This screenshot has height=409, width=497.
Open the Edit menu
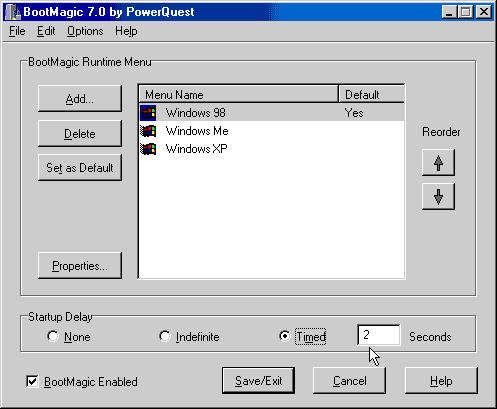click(46, 31)
